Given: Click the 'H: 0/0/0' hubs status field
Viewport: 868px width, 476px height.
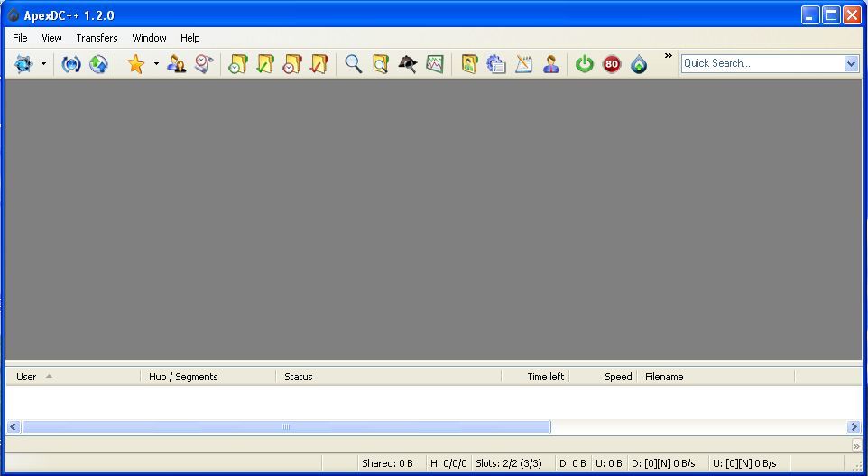Looking at the screenshot, I should pyautogui.click(x=449, y=463).
